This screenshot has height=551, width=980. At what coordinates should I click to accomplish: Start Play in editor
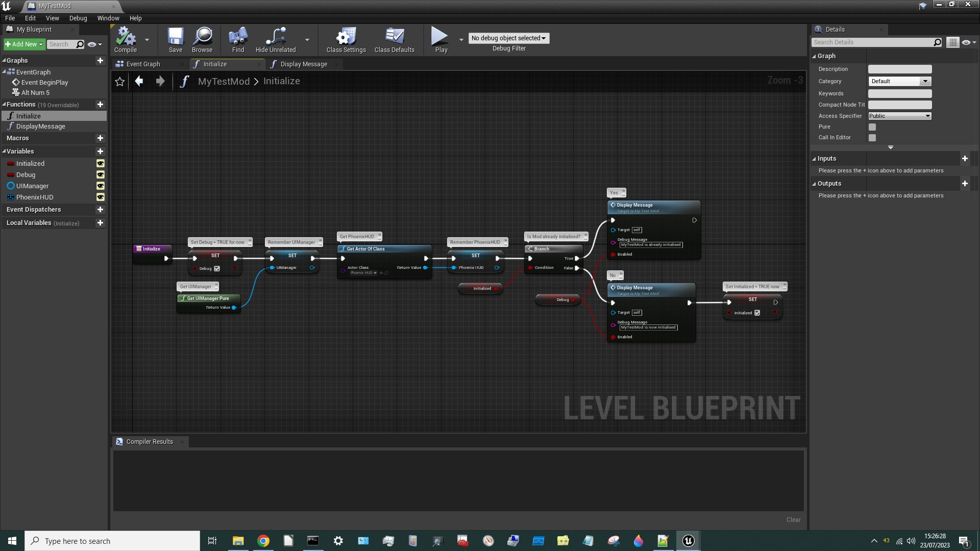[441, 40]
